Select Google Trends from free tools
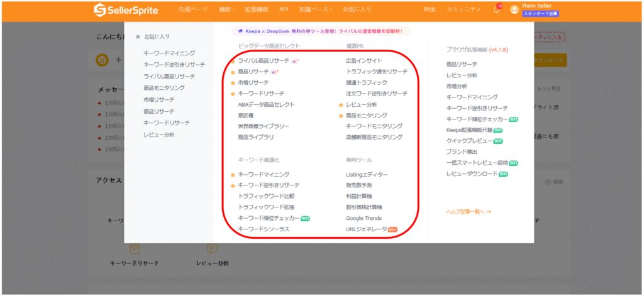Image resolution: width=644 pixels, height=296 pixels. [364, 218]
